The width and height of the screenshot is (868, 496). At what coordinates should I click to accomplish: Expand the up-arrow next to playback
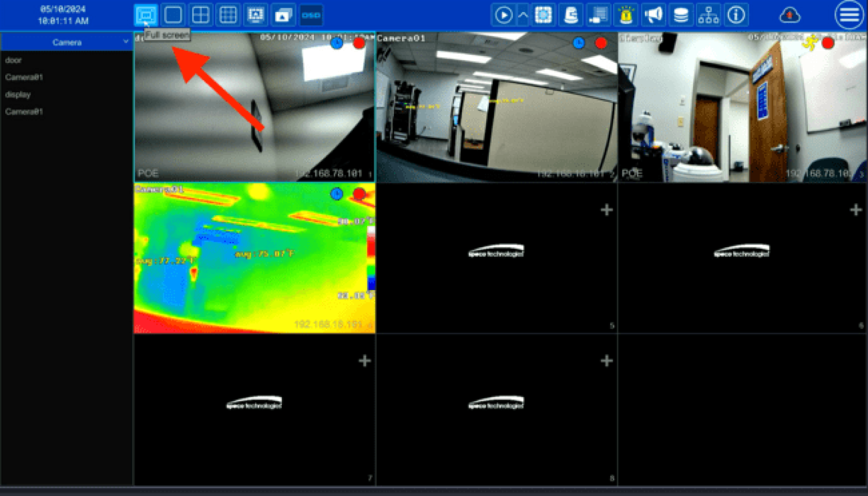(523, 15)
